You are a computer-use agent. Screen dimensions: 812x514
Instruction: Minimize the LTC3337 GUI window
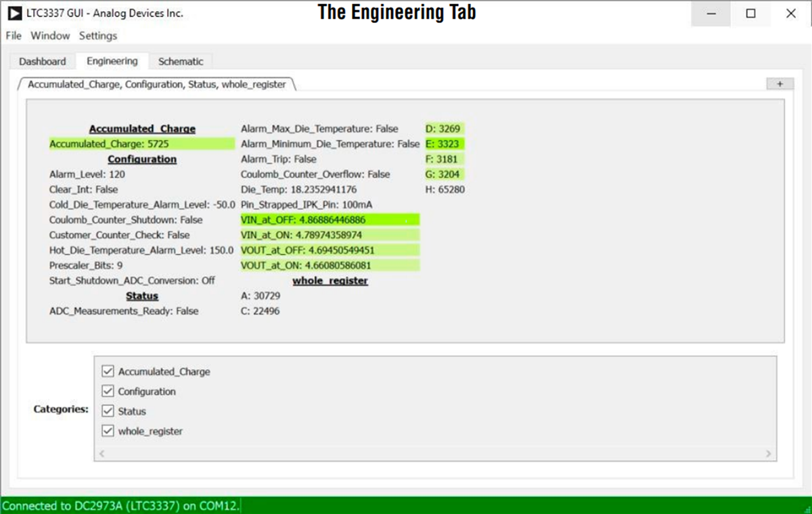(x=711, y=14)
